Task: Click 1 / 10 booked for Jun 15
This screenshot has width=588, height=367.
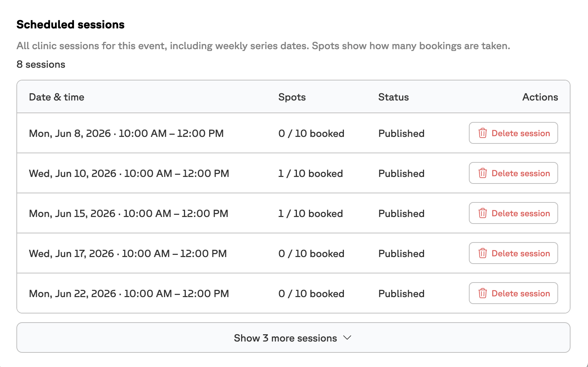Action: (310, 213)
